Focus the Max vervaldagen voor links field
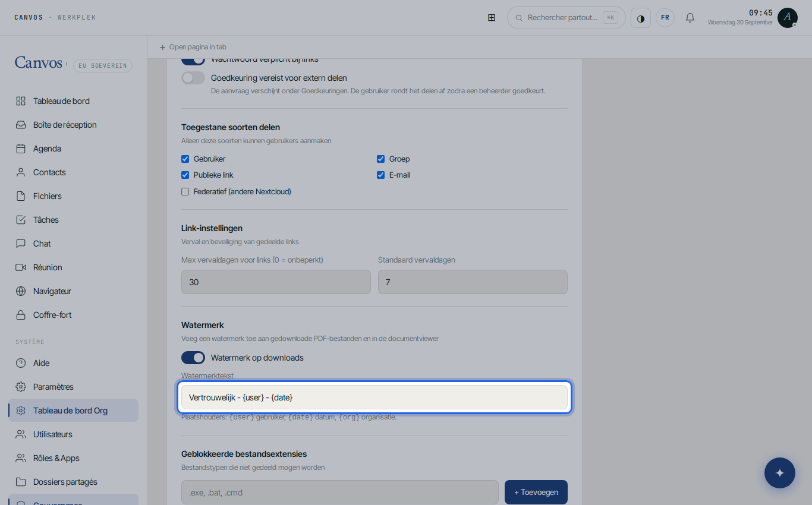 [x=276, y=282]
